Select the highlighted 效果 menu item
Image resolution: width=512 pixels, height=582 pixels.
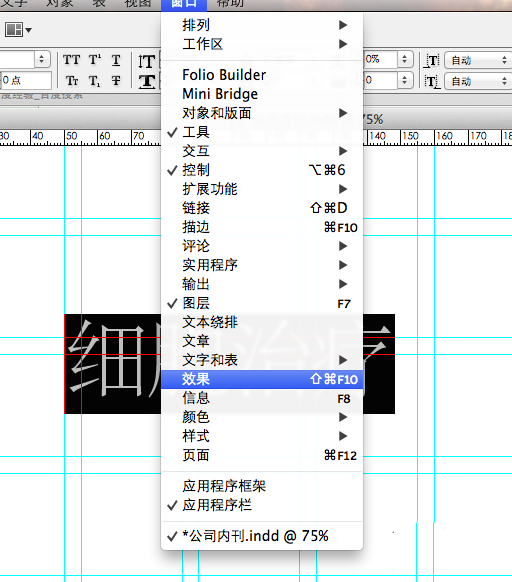point(262,379)
